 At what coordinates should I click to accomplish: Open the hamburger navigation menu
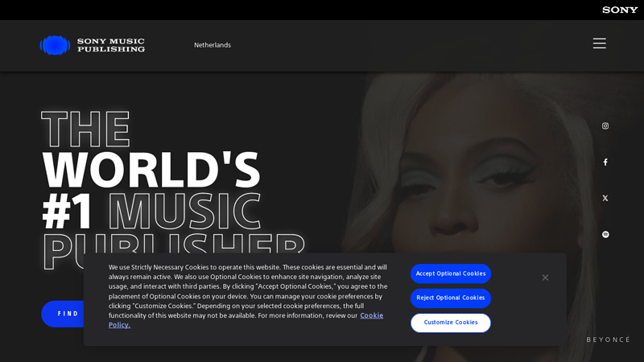pos(599,43)
